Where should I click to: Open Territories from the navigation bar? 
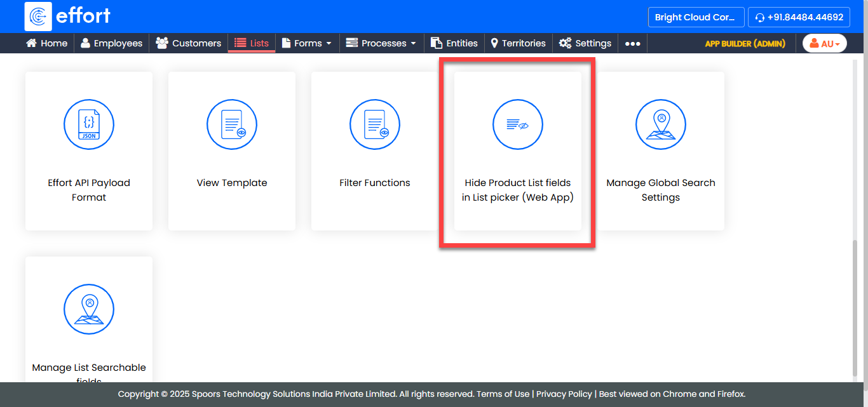(x=518, y=44)
